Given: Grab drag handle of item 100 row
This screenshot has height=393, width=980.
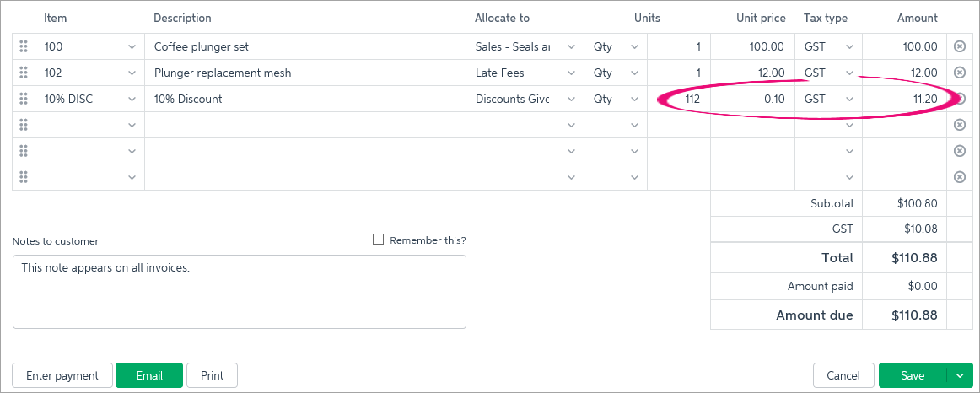Looking at the screenshot, I should pos(24,46).
